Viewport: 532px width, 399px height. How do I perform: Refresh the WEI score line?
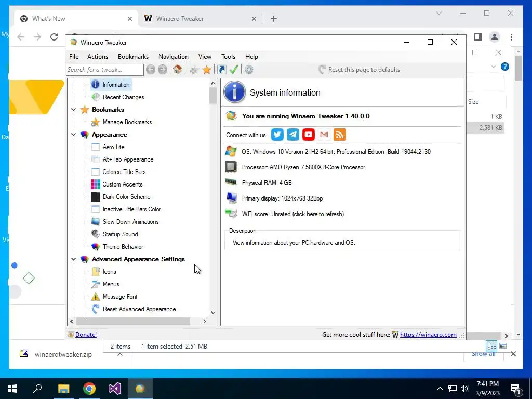pos(293,214)
